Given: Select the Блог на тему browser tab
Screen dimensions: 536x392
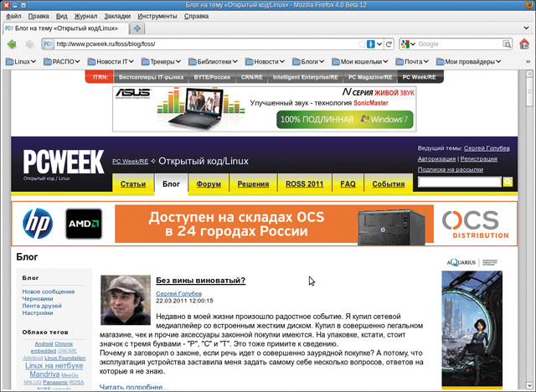Looking at the screenshot, I should tap(66, 28).
